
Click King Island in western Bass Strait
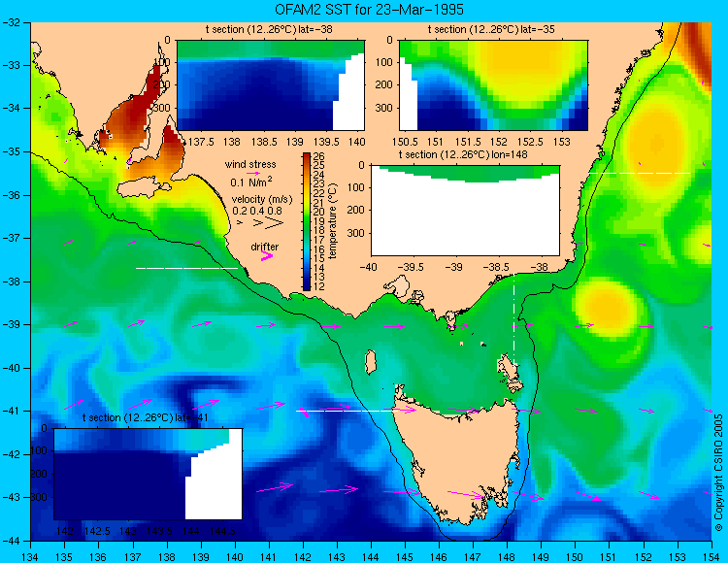pos(371,362)
